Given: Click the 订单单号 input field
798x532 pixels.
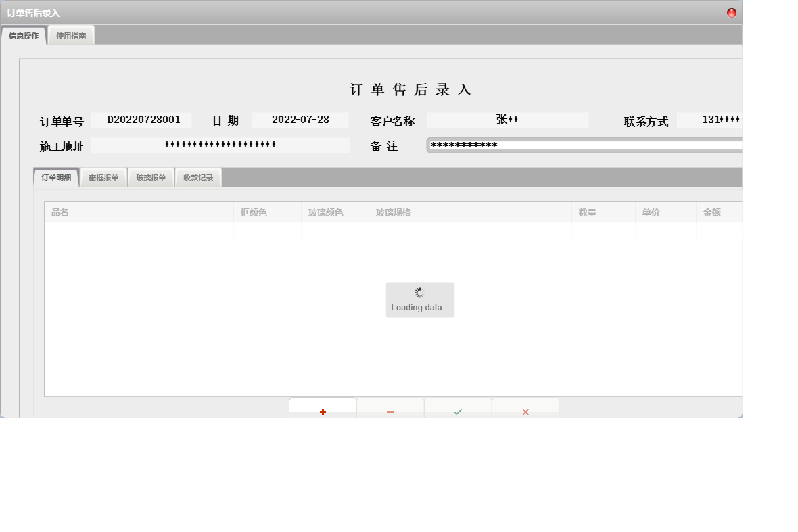Looking at the screenshot, I should click(x=141, y=120).
